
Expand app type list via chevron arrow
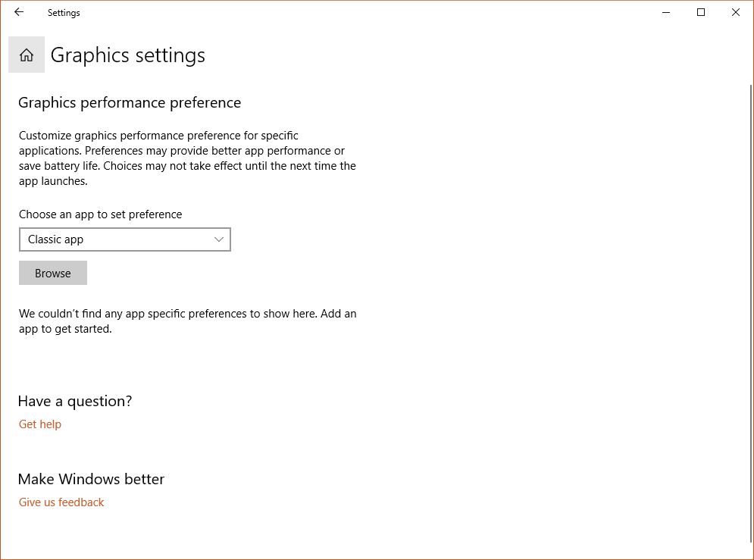tap(219, 239)
